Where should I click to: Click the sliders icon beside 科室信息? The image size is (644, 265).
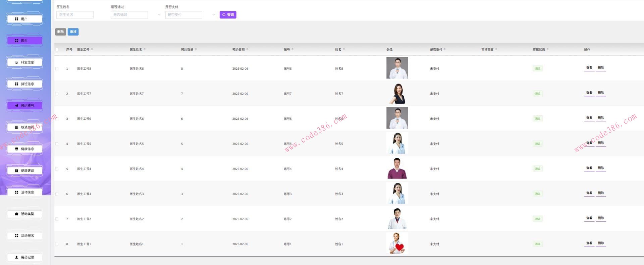(16, 62)
